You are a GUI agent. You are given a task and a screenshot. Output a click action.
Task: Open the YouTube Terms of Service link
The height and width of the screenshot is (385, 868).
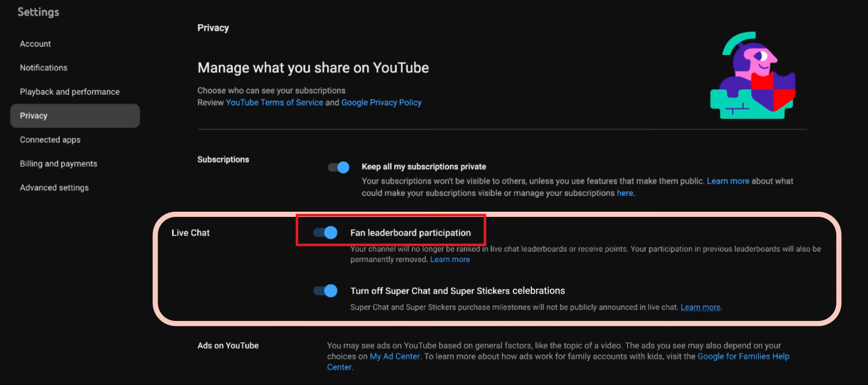(x=274, y=102)
